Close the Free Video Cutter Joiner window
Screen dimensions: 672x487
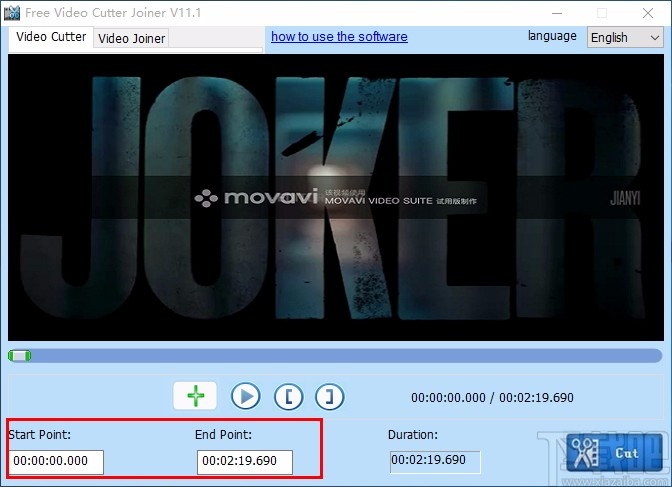click(x=648, y=13)
